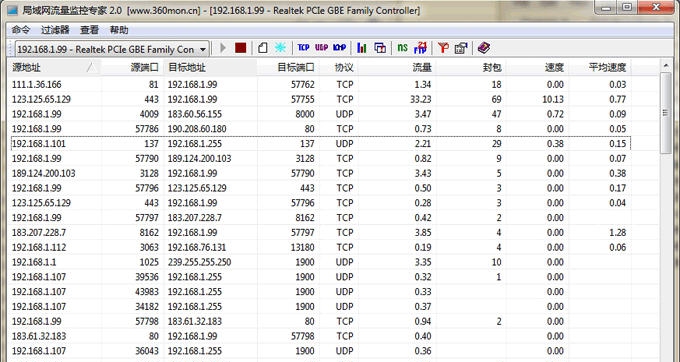Select source 123.125.65.129 row with port 57755

point(320,99)
